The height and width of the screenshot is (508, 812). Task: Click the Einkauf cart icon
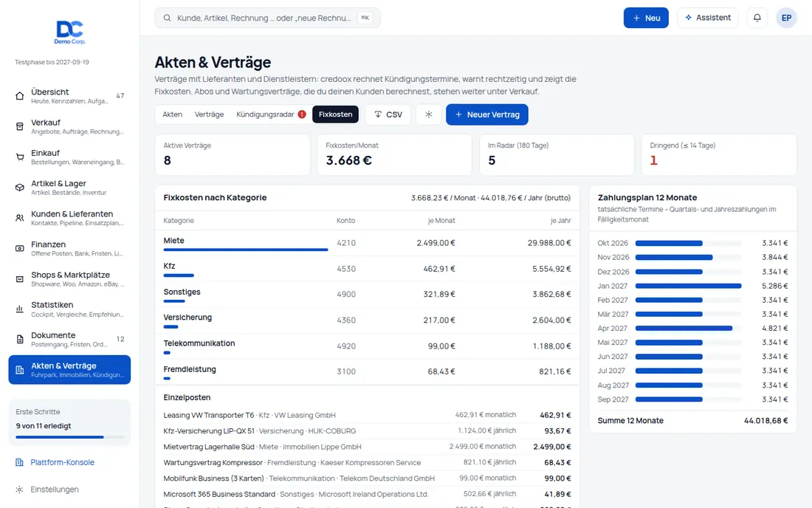pyautogui.click(x=20, y=157)
